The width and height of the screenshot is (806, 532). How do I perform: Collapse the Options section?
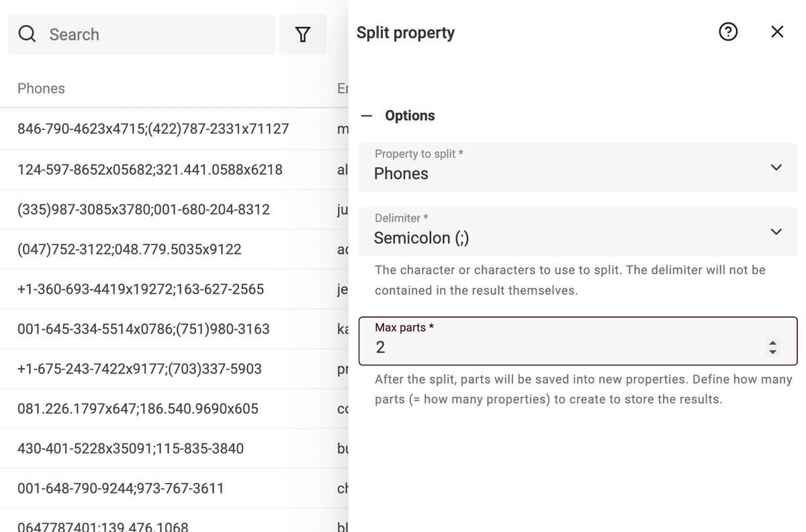[367, 116]
